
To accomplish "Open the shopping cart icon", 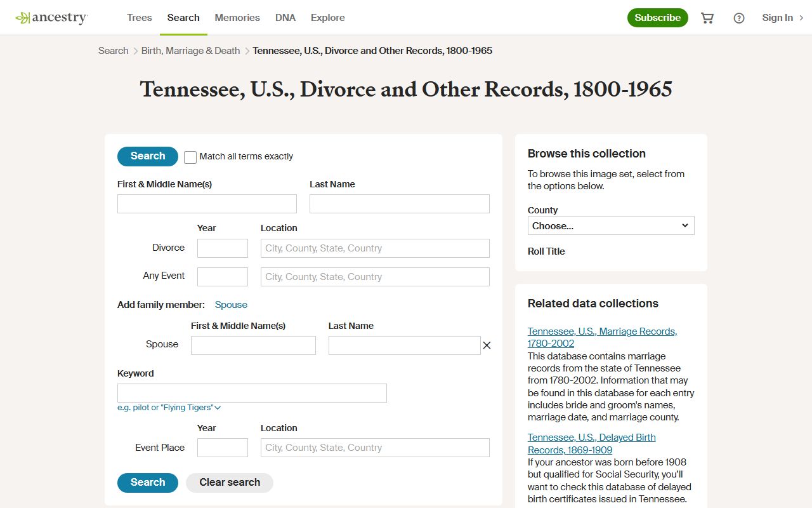I will (x=707, y=18).
